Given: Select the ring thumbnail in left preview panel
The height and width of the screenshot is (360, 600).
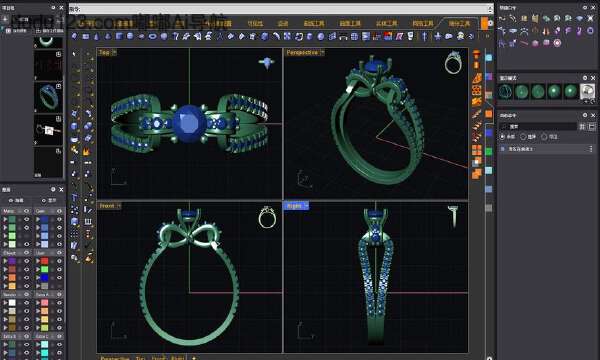Looking at the screenshot, I should tap(49, 98).
